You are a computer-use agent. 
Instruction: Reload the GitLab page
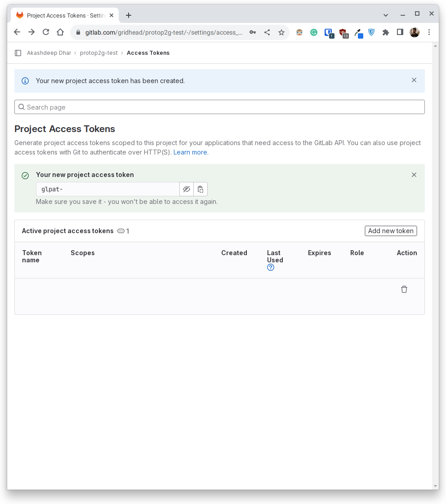point(46,32)
